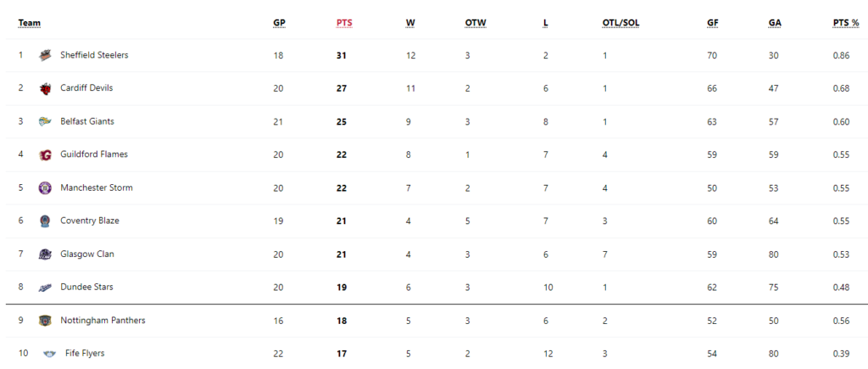Click the Fife Flyers team logo
Screen dimensions: 868x369
click(x=49, y=354)
